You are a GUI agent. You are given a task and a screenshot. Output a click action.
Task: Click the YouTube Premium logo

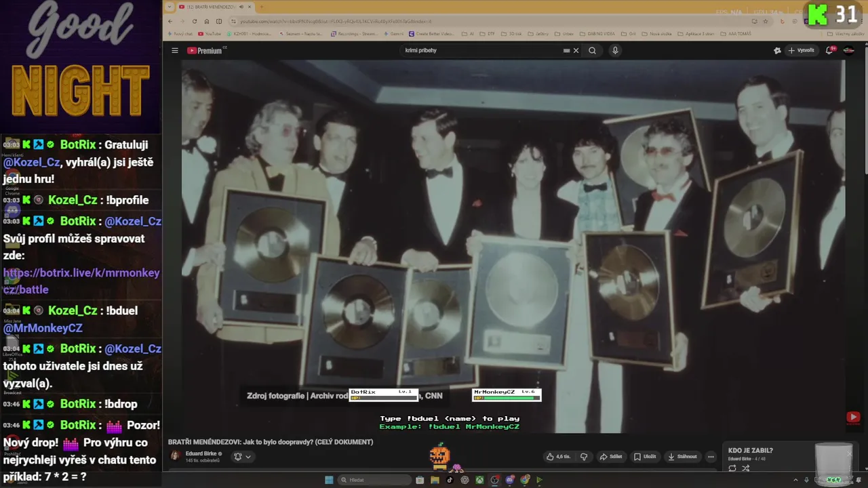(x=205, y=50)
